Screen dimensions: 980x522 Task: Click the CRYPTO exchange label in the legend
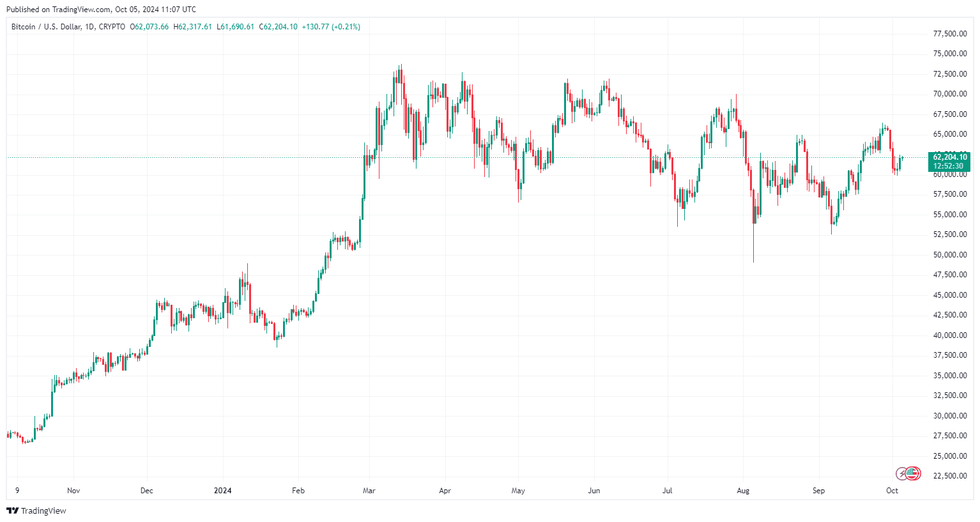[x=112, y=27]
